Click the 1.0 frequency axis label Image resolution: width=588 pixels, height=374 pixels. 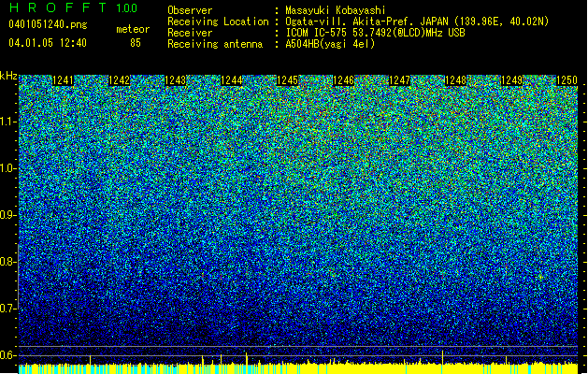click(7, 168)
